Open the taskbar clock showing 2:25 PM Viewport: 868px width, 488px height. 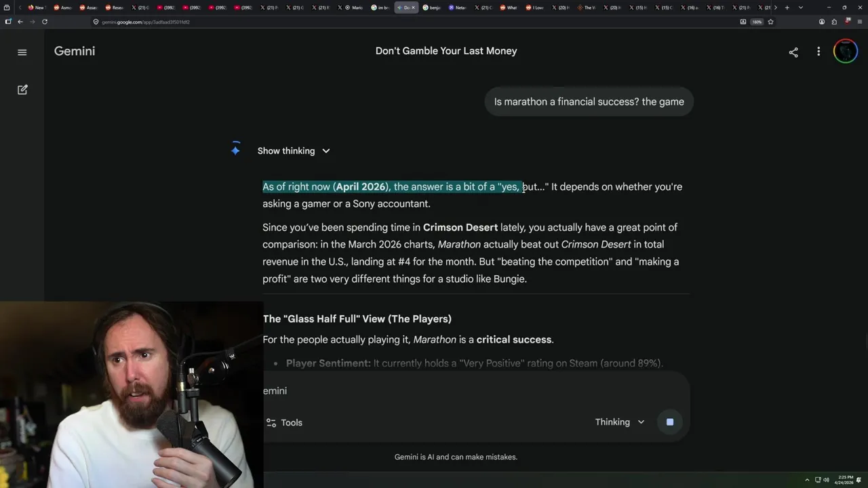point(844,480)
